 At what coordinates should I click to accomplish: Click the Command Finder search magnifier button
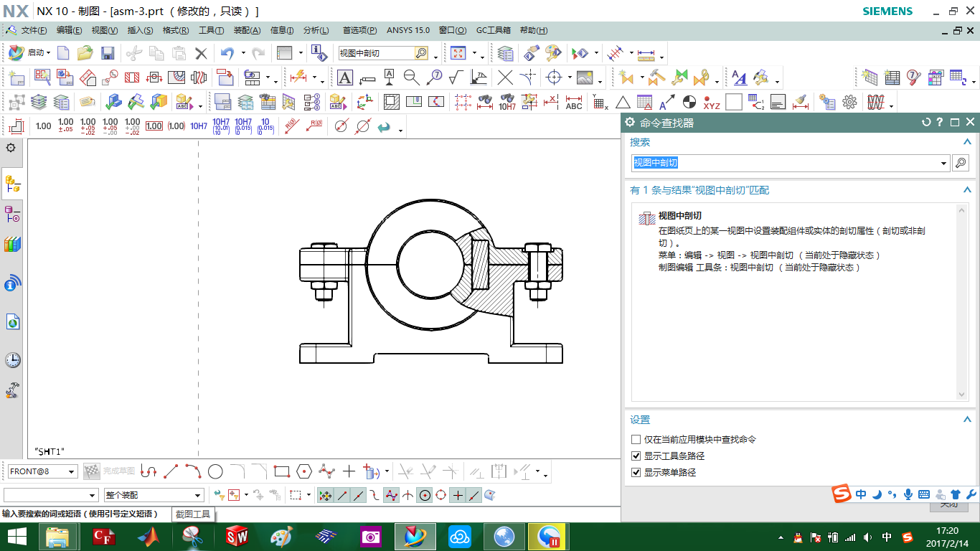coord(961,163)
